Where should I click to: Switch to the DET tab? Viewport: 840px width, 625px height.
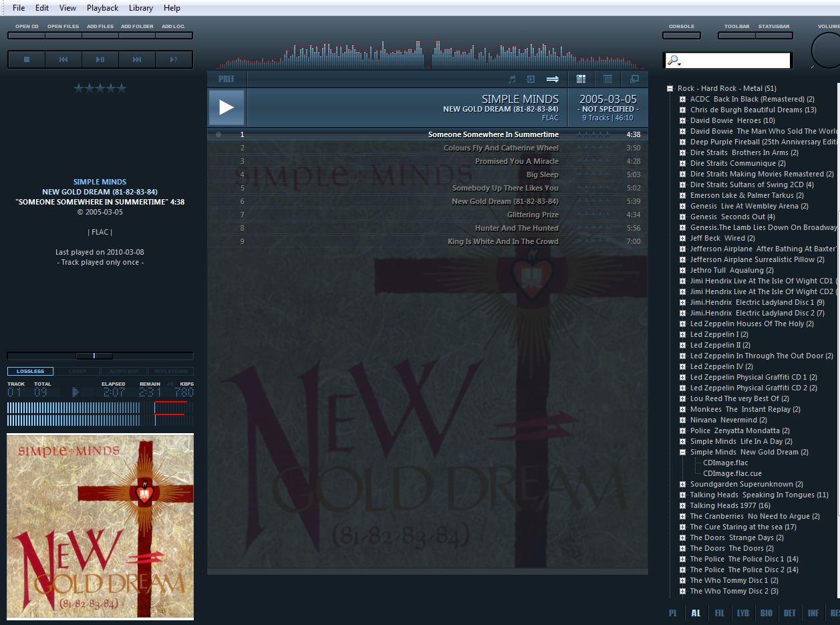click(x=789, y=613)
